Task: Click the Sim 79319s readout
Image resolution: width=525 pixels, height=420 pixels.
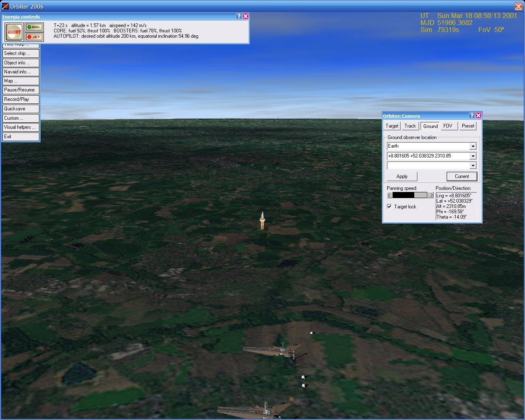Action: coord(440,30)
